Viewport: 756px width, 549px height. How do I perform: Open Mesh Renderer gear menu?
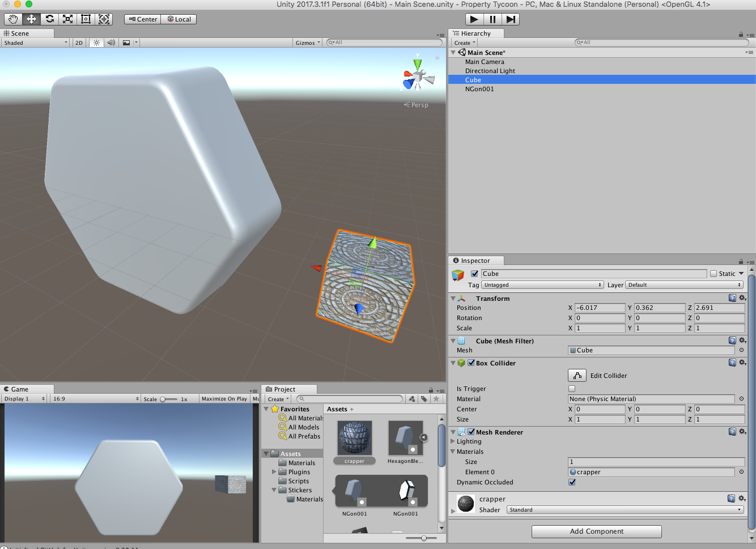[x=742, y=432]
